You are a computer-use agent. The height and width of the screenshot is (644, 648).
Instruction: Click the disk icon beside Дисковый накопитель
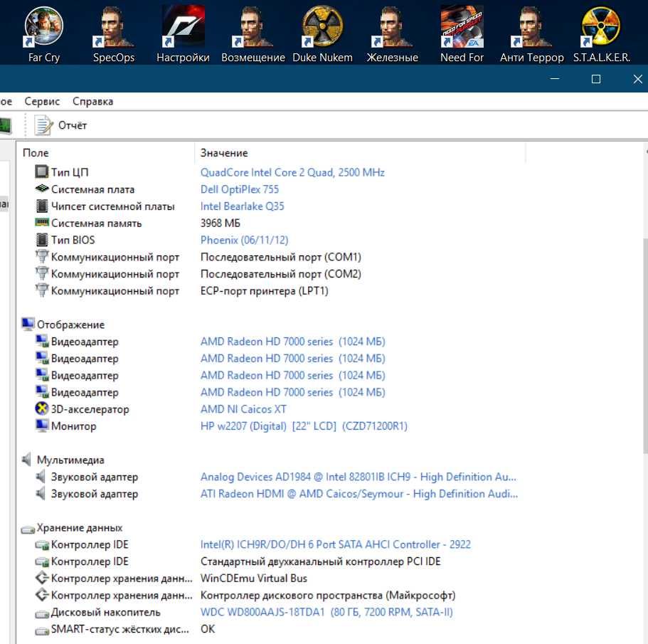tap(42, 613)
